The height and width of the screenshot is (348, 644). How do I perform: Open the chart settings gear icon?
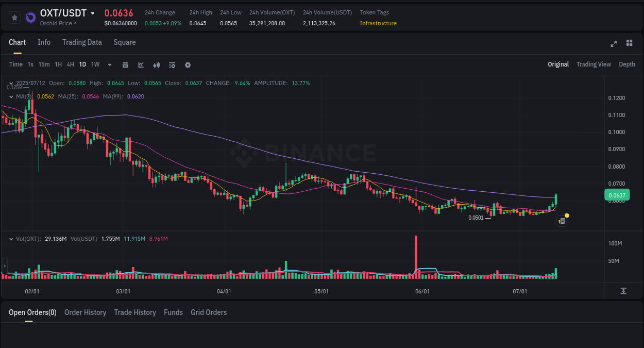(188, 65)
